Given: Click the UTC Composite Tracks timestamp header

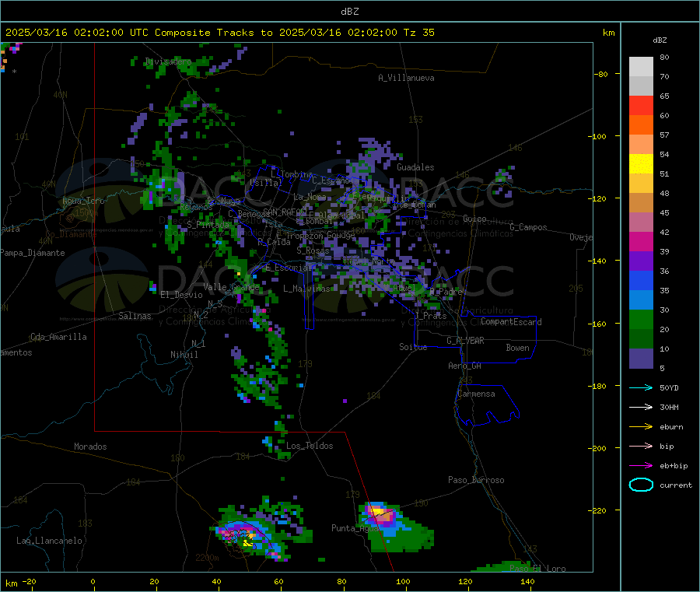Looking at the screenshot, I should point(219,33).
